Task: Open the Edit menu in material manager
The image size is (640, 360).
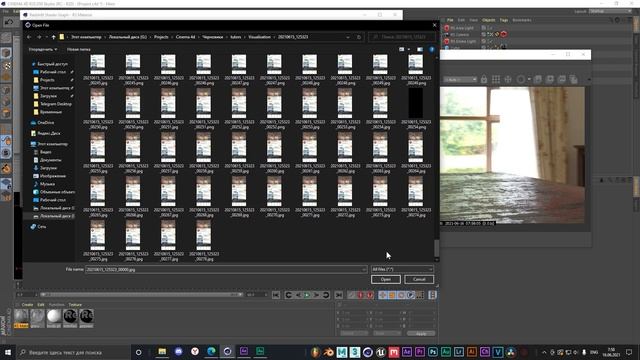Action: pos(41,305)
